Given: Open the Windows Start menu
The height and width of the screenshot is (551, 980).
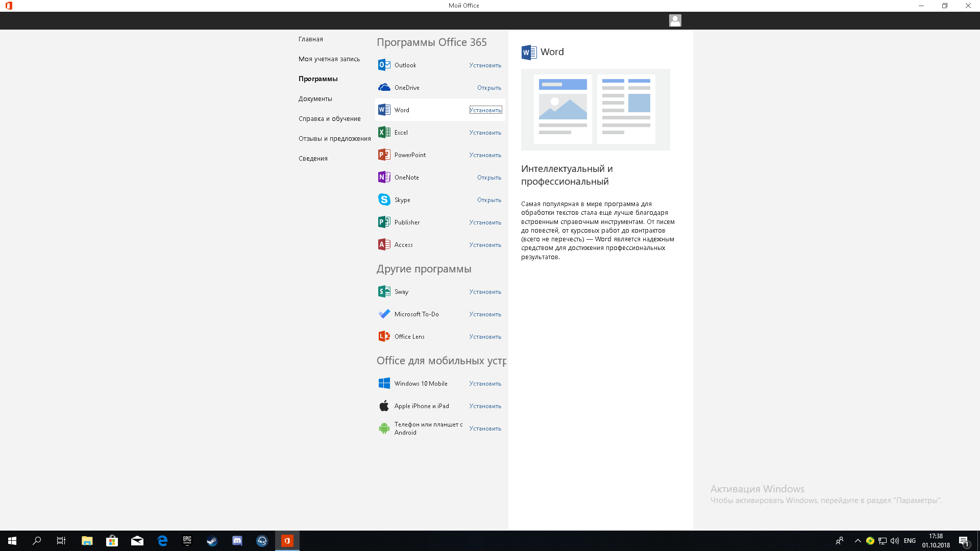Looking at the screenshot, I should tap(12, 541).
